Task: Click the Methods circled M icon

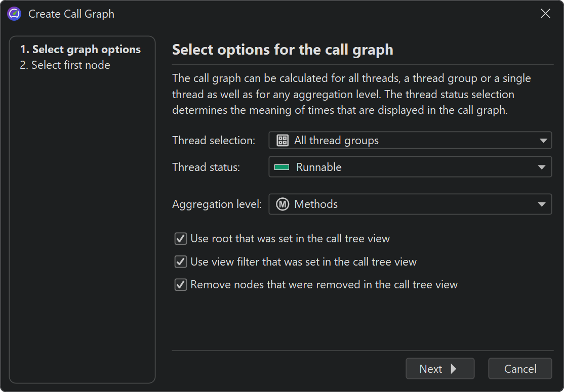Action: point(282,204)
